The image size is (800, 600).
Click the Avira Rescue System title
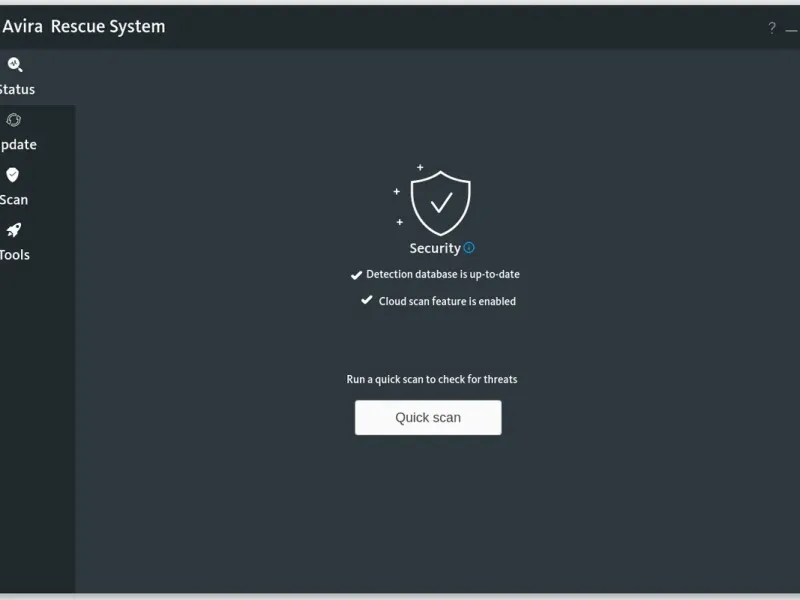coord(84,27)
